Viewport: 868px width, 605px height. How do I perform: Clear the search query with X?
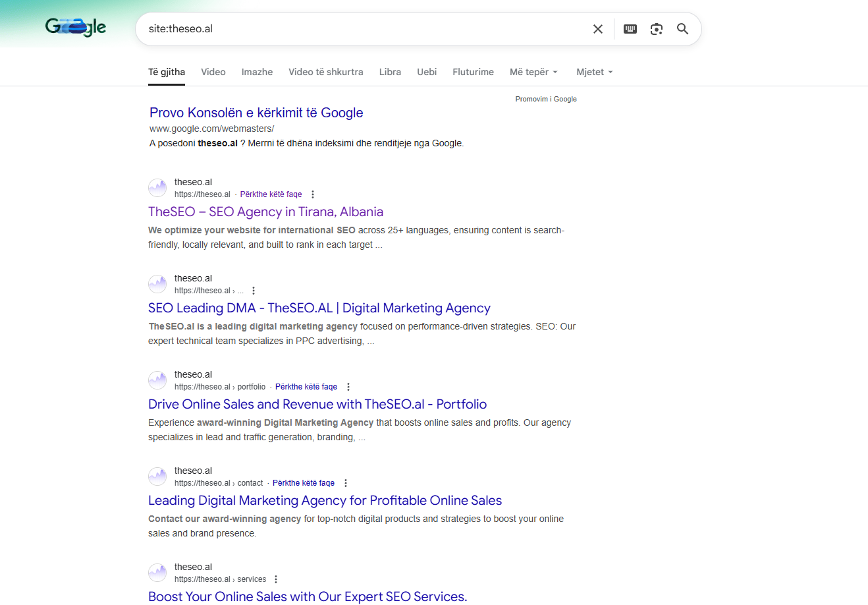pos(597,29)
